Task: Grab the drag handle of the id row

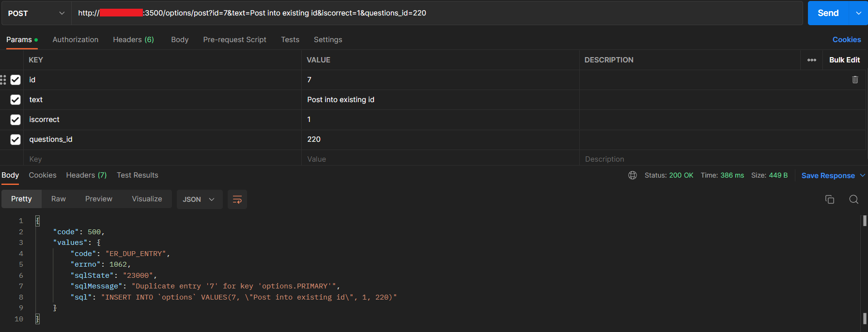Action: click(x=3, y=80)
